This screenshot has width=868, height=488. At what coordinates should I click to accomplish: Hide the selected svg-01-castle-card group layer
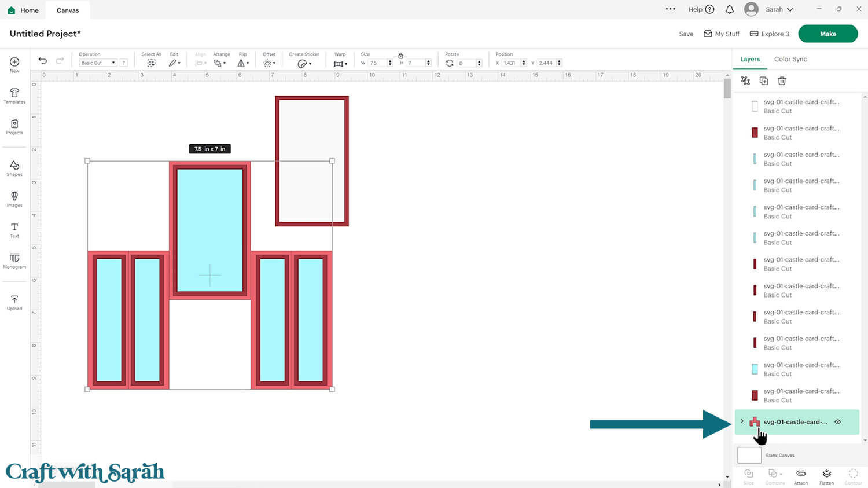[837, 422]
